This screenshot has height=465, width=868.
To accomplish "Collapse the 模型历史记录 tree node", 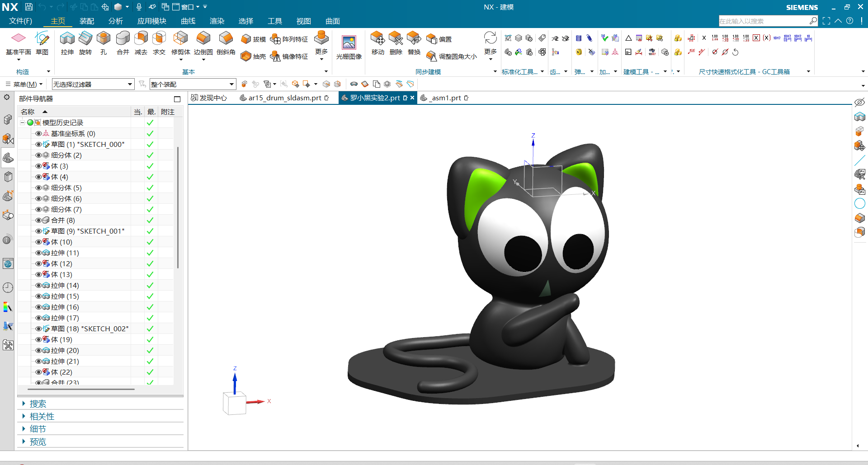I will pos(22,122).
